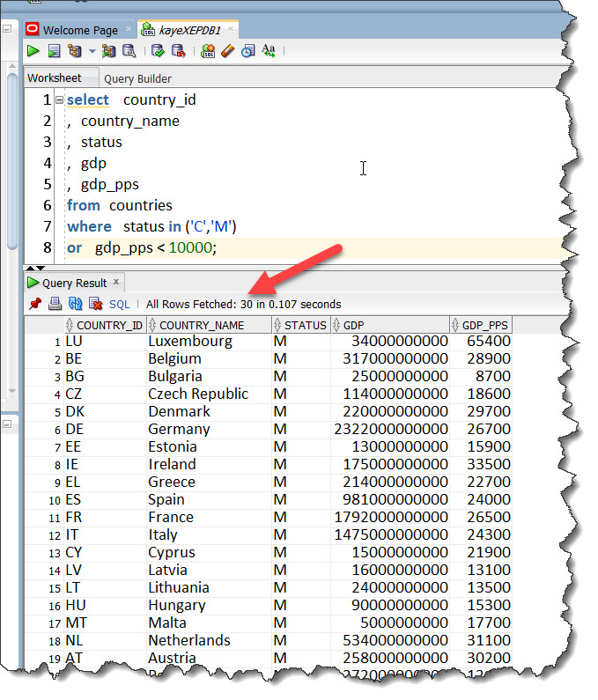Image resolution: width=598 pixels, height=700 pixels.
Task: Click the row number 10 for Spain
Action: pos(55,500)
